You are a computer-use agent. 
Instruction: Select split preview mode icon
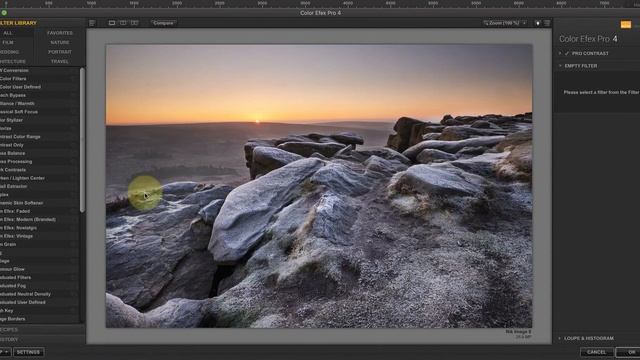click(123, 23)
